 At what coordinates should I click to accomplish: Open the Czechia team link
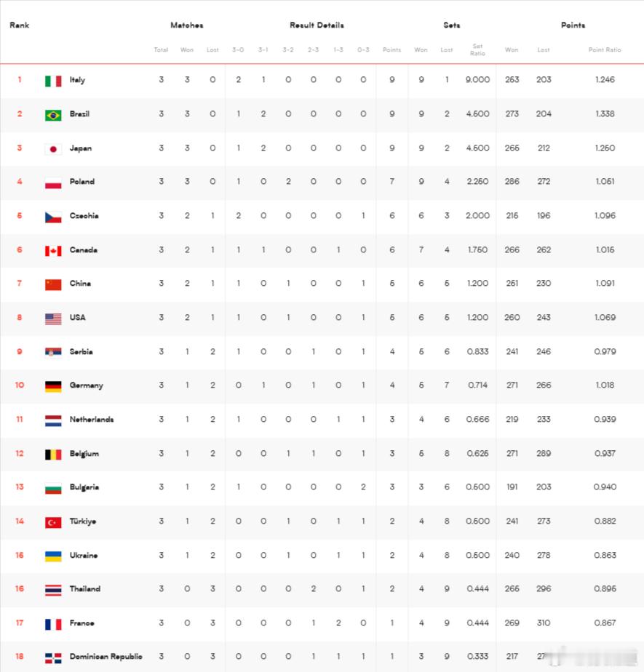[x=84, y=215]
